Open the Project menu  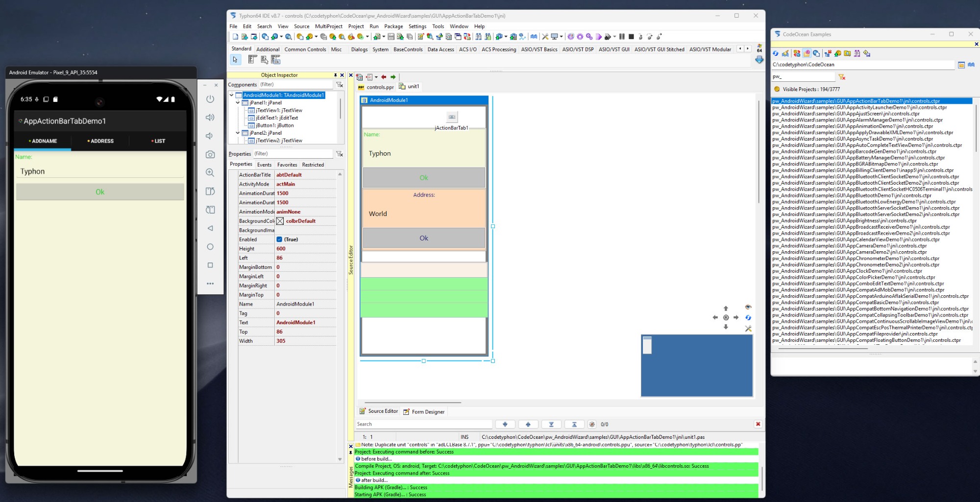[x=356, y=26]
